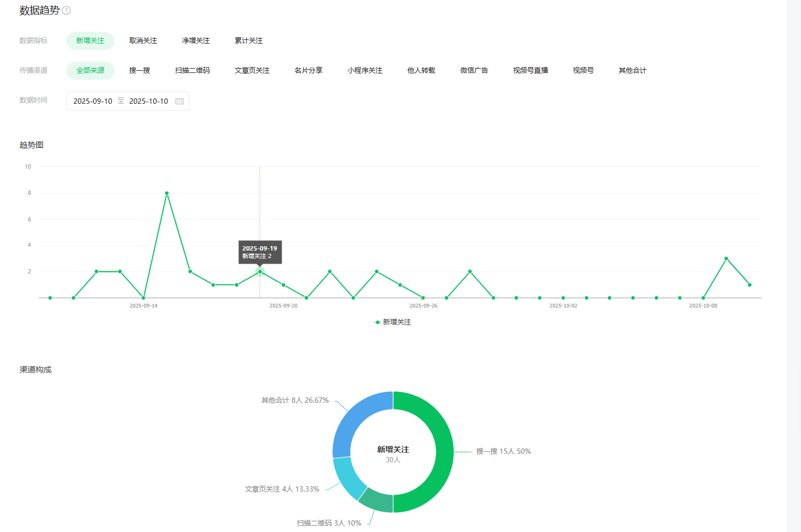Select the 文章页关注 channel filter

(252, 71)
